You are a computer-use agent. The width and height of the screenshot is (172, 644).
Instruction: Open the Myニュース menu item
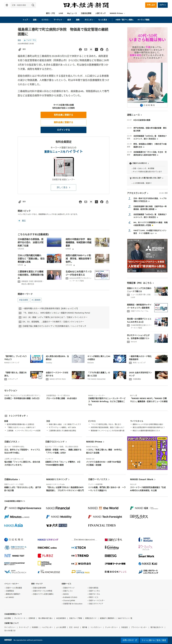[x=72, y=13]
